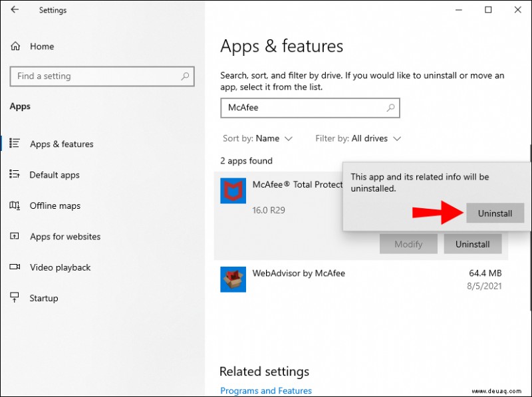Click the McAfee Total Protection app name
Screen dimensions: 532x397
297,185
